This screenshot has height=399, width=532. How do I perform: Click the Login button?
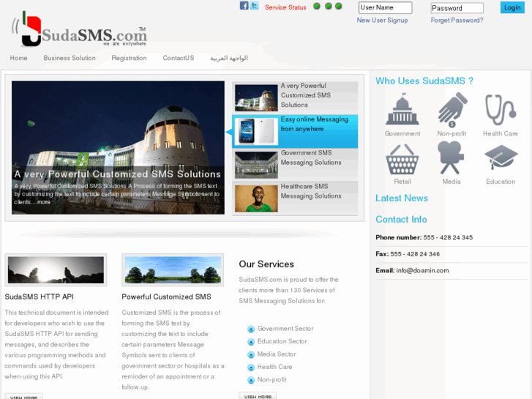pyautogui.click(x=512, y=7)
